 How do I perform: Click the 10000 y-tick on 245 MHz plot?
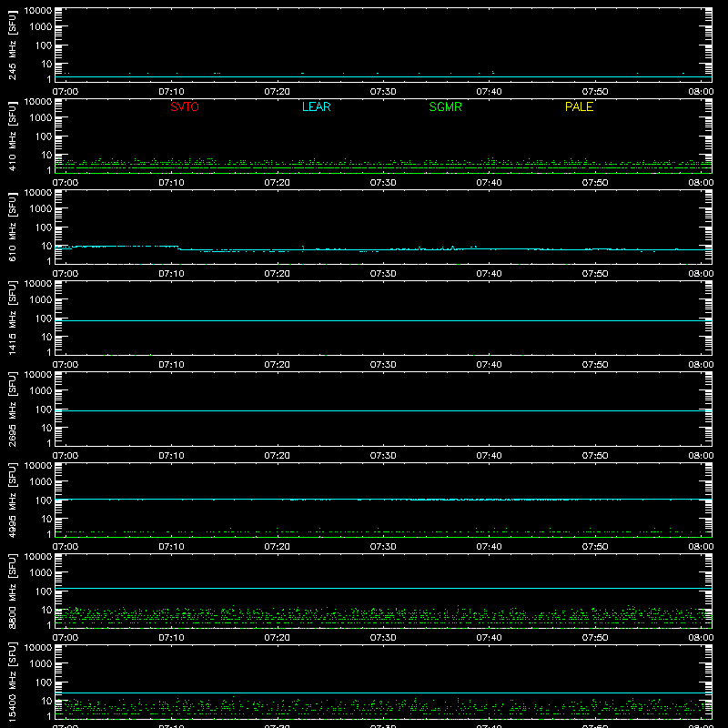[x=38, y=11]
